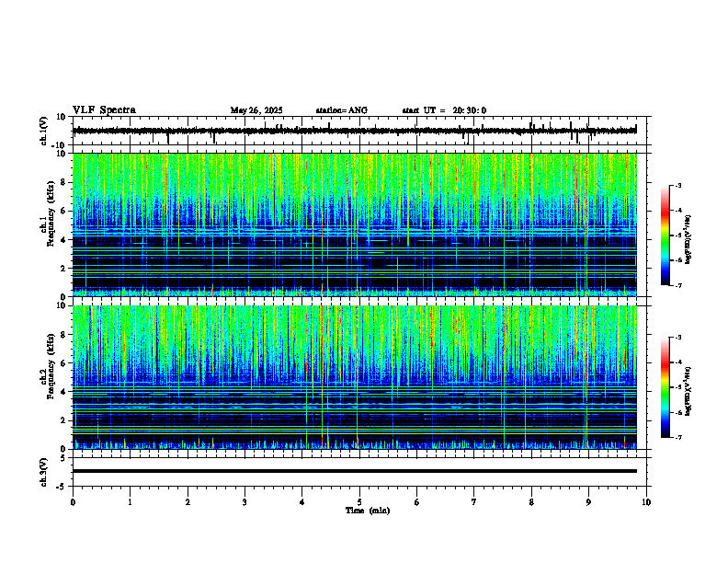Click time-axis tick label "6"
The image size is (728, 563).
(417, 502)
